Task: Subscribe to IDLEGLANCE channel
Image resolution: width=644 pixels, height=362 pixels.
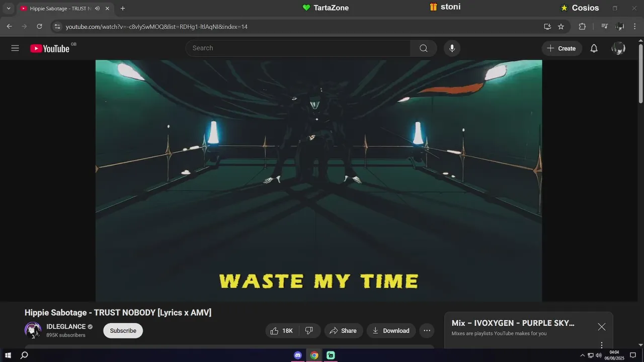Action: point(123,331)
